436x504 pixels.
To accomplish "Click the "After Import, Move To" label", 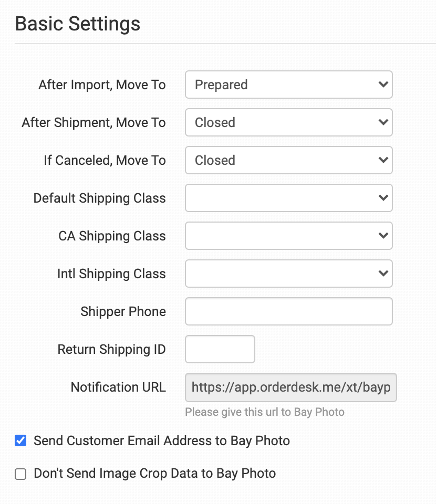I will click(x=102, y=85).
